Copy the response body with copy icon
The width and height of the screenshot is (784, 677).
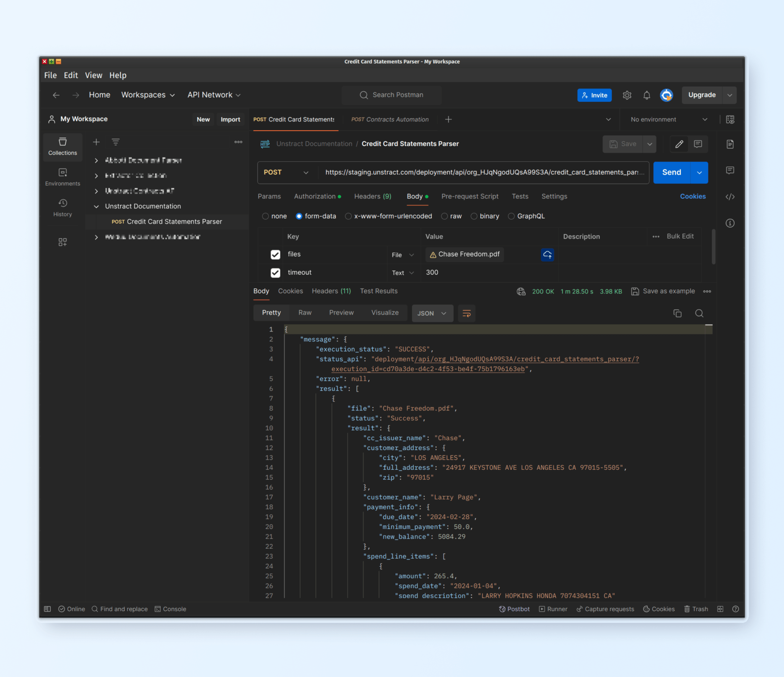point(677,313)
